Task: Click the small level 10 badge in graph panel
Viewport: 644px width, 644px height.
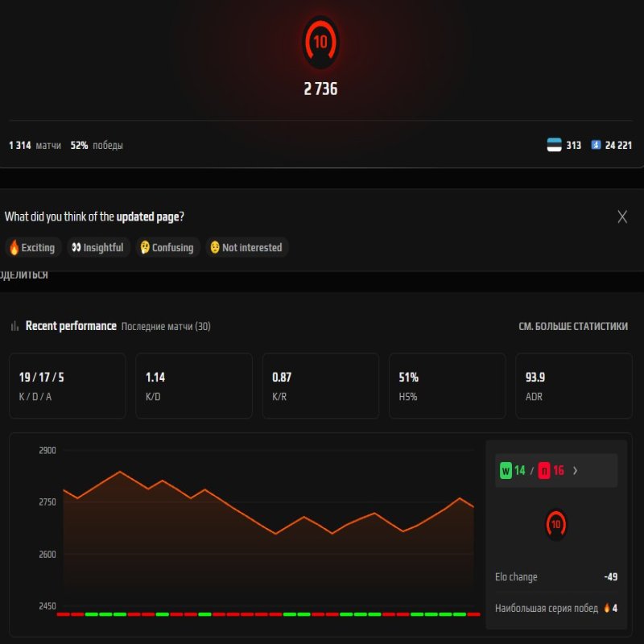Action: [557, 523]
